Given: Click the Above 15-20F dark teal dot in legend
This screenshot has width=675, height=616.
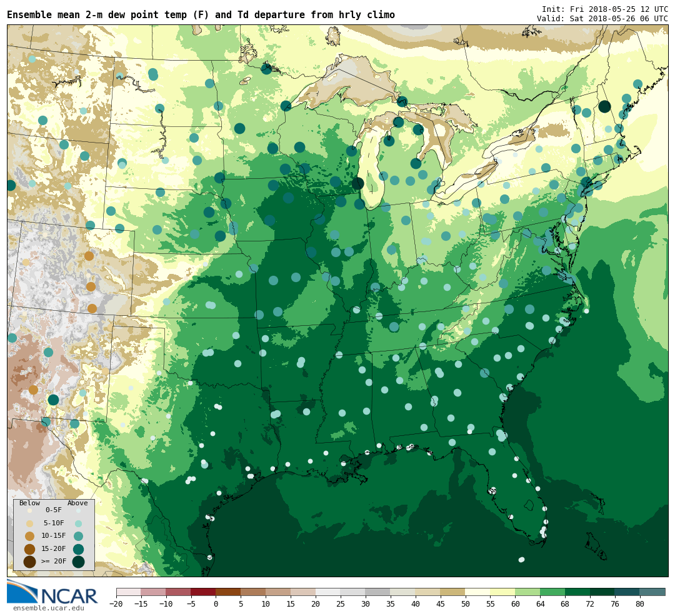Looking at the screenshot, I should [78, 549].
